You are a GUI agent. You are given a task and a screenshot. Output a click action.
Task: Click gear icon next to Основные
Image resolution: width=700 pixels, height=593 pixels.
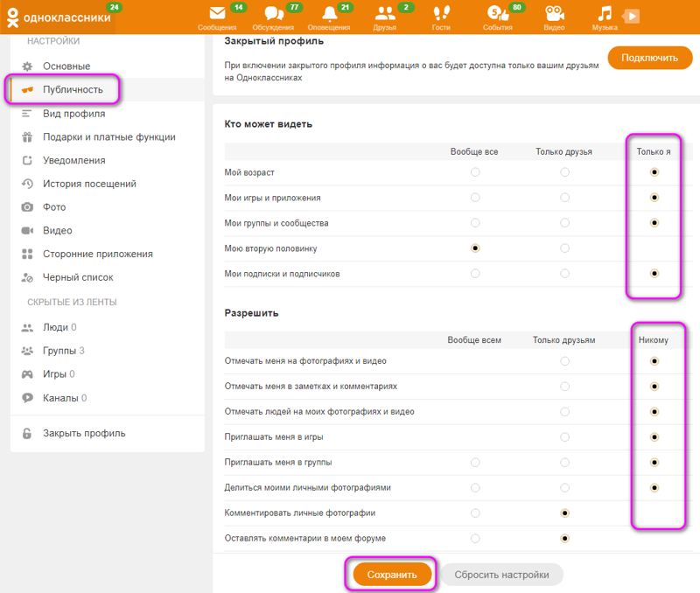tap(27, 66)
